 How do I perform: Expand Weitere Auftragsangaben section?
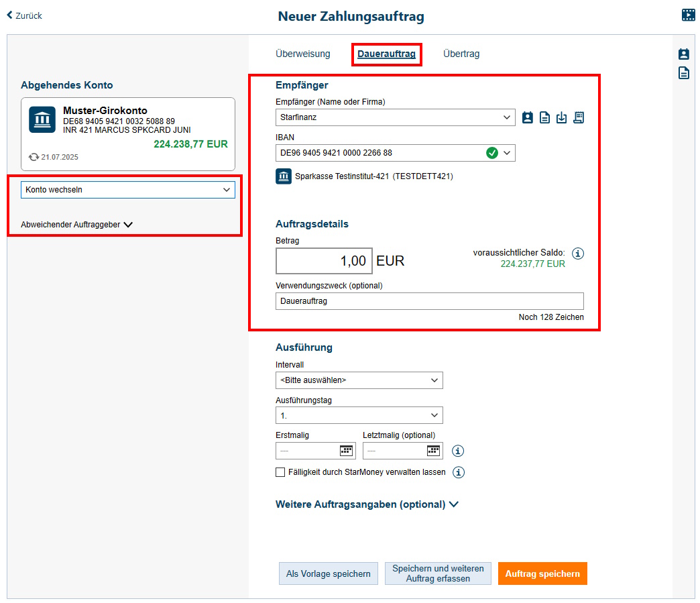[x=367, y=504]
